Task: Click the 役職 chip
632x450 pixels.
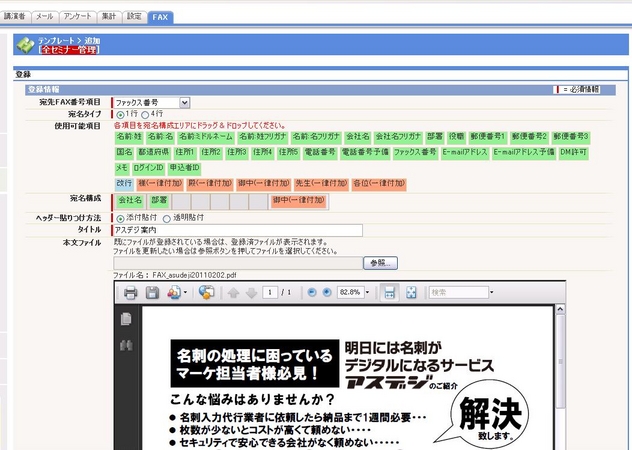Action: click(456, 137)
